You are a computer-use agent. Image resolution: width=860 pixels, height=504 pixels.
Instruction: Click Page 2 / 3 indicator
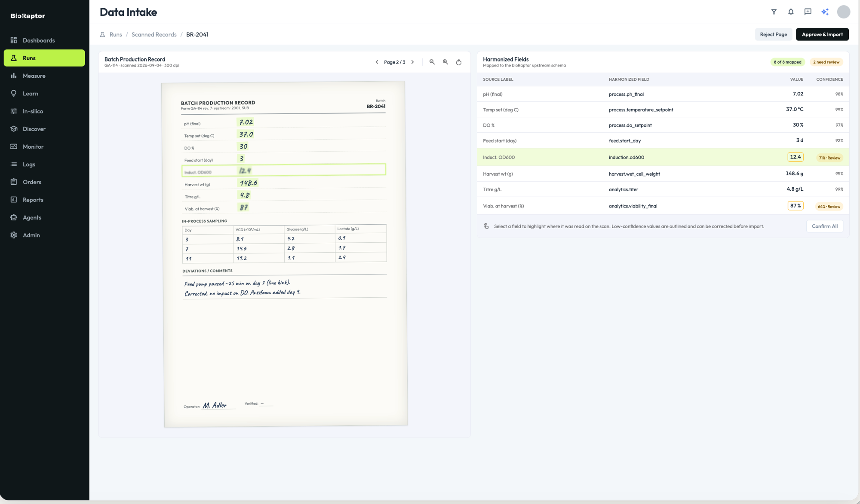394,62
